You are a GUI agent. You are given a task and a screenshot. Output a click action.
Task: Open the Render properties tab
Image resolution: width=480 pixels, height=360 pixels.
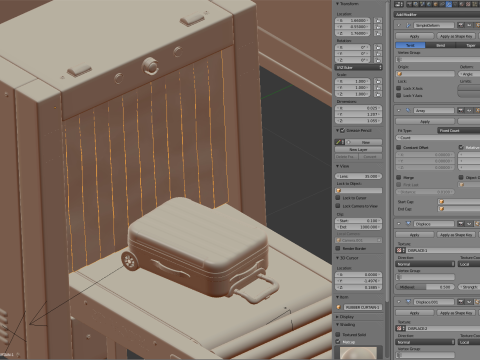click(409, 4)
